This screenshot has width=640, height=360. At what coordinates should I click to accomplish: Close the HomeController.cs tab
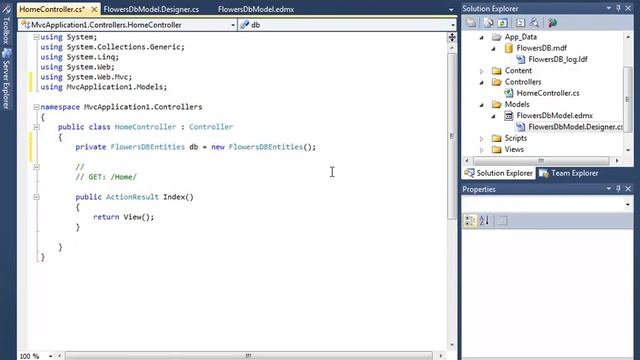[94, 9]
